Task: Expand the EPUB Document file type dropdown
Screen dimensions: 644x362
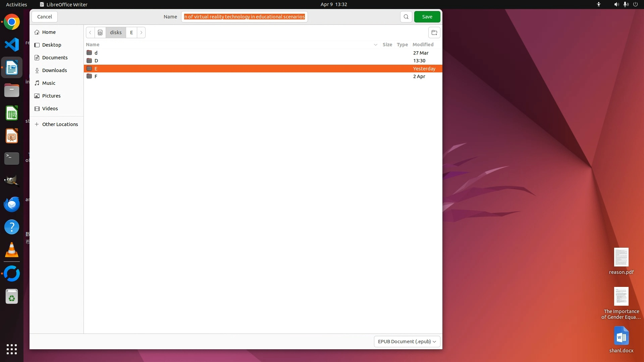Action: tap(407, 342)
